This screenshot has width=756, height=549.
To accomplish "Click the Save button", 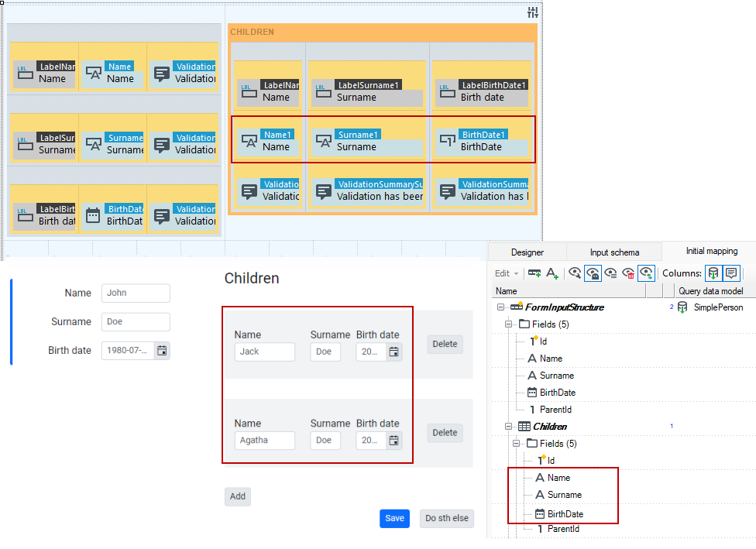I will [x=394, y=518].
